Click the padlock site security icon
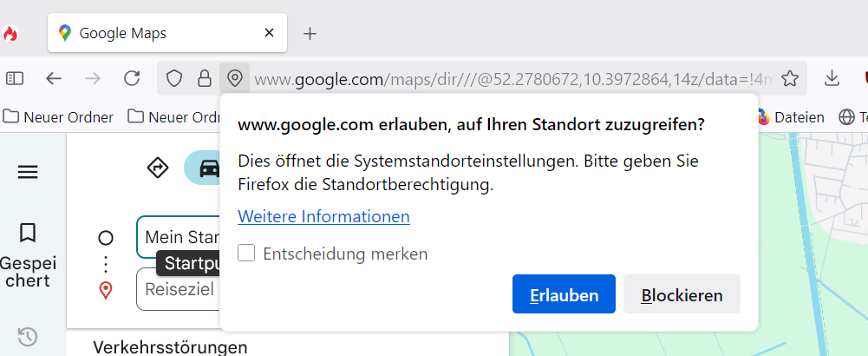 [x=205, y=79]
